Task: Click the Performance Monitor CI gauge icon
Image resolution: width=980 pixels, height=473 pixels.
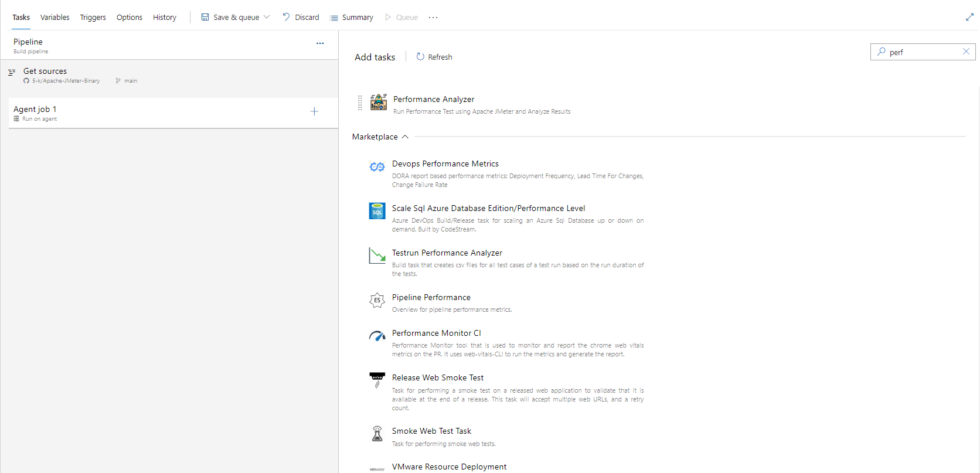Action: pos(377,336)
